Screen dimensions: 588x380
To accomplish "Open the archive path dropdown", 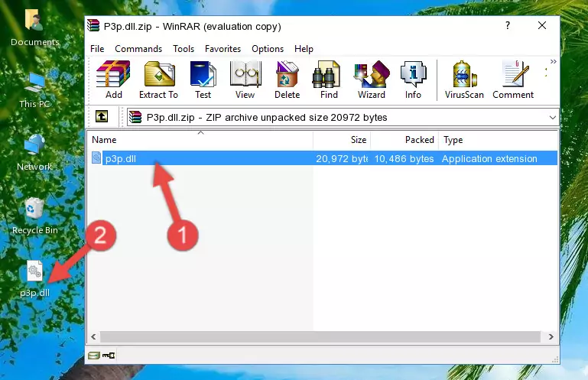I will tap(552, 118).
